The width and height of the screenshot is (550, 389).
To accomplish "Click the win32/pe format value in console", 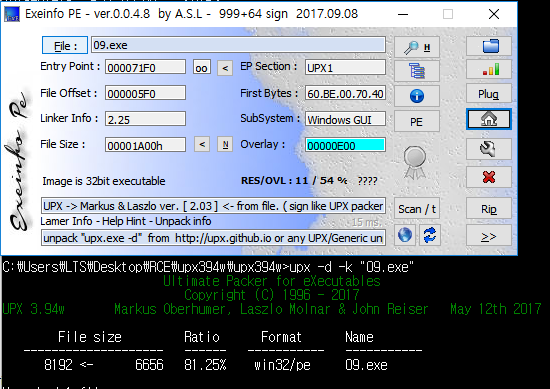I will [282, 365].
